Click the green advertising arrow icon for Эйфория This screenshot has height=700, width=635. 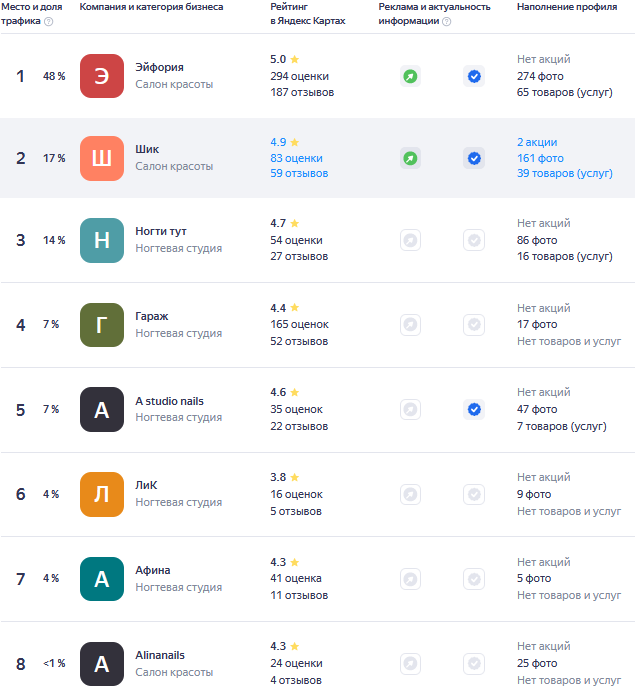pos(410,76)
